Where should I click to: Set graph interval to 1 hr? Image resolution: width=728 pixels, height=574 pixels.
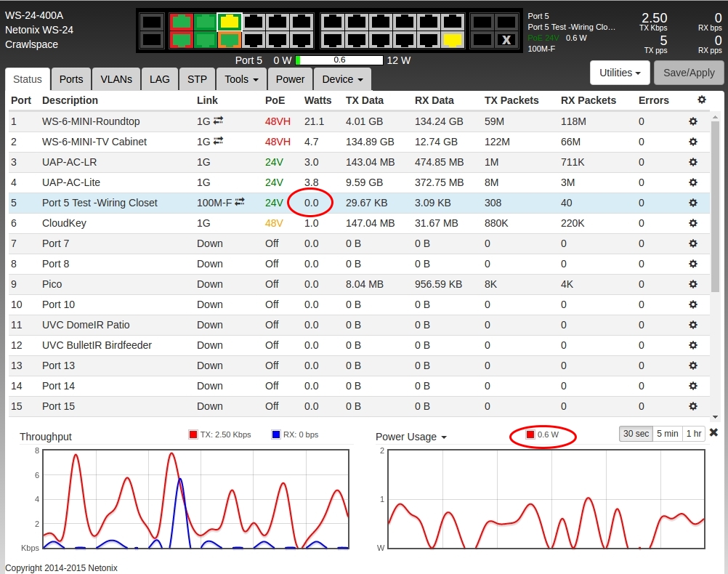(x=694, y=433)
